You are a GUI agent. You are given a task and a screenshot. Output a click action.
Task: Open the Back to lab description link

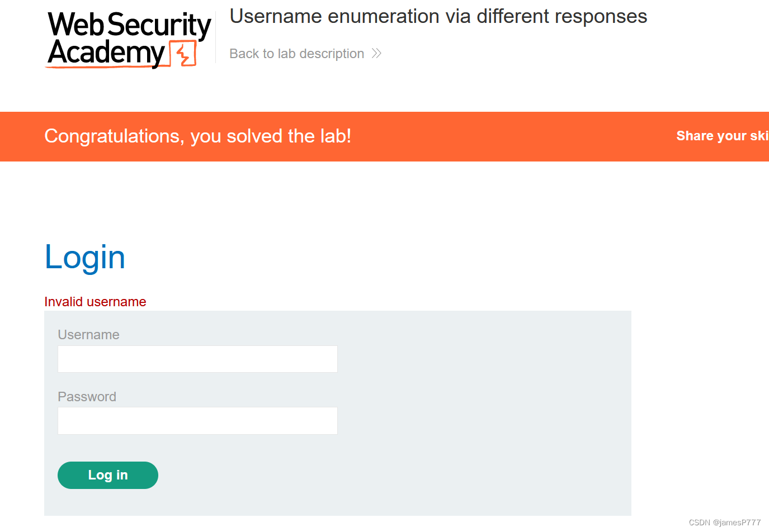296,53
